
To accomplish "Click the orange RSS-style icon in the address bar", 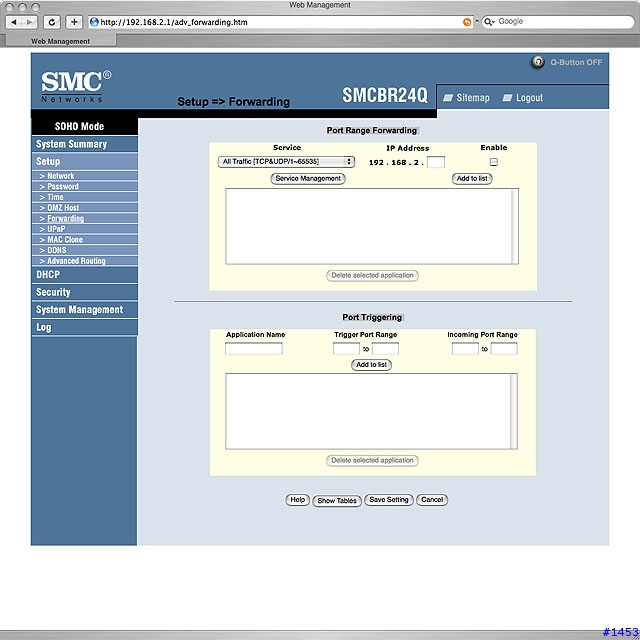I will [467, 22].
